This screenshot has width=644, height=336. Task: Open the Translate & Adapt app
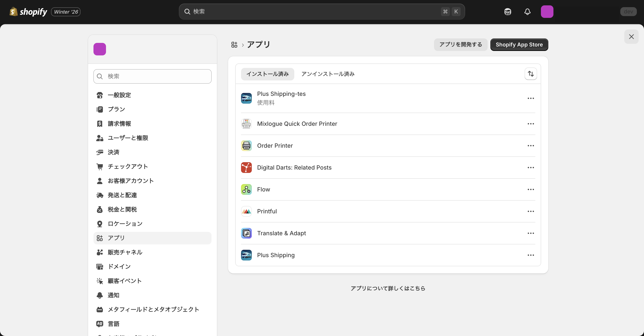(x=282, y=233)
